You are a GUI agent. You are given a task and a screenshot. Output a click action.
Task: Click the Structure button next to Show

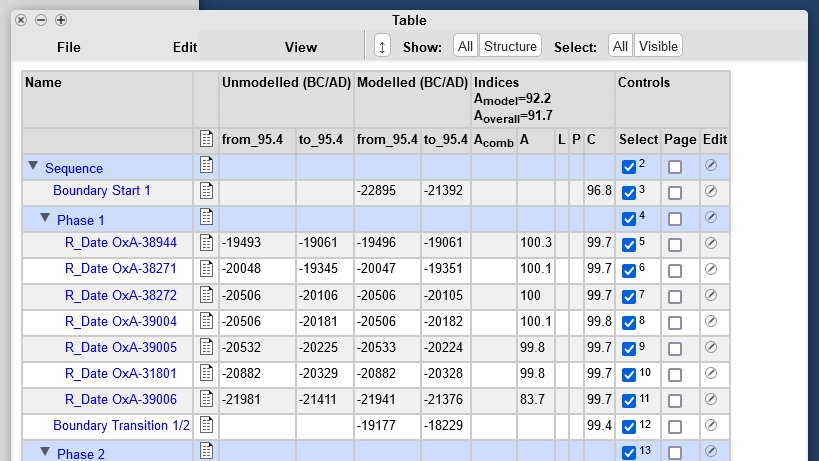coord(510,46)
